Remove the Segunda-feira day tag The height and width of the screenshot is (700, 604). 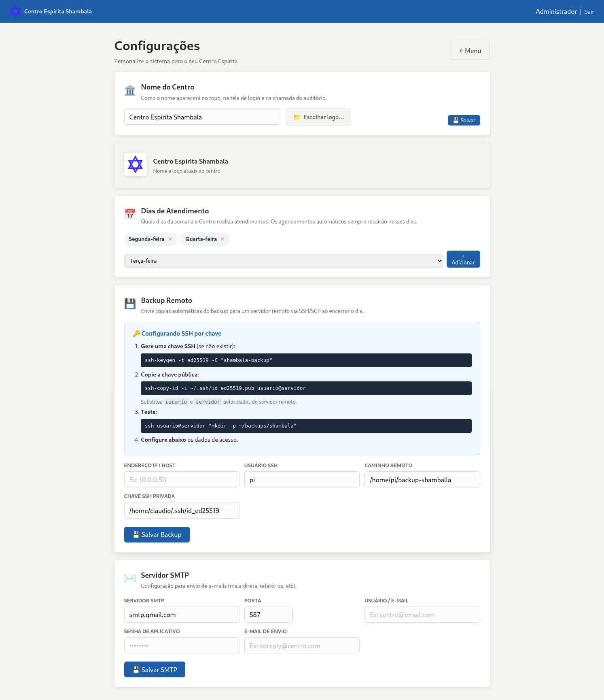point(170,239)
